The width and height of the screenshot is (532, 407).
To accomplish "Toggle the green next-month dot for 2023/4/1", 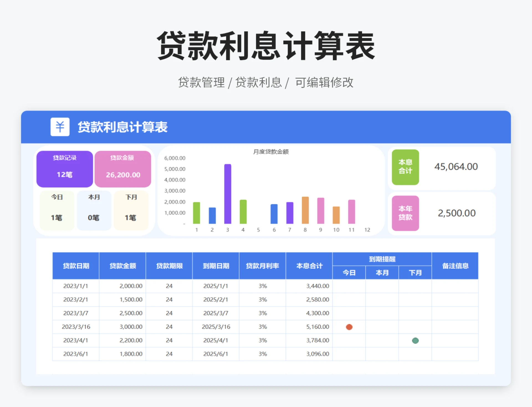I will pyautogui.click(x=415, y=341).
